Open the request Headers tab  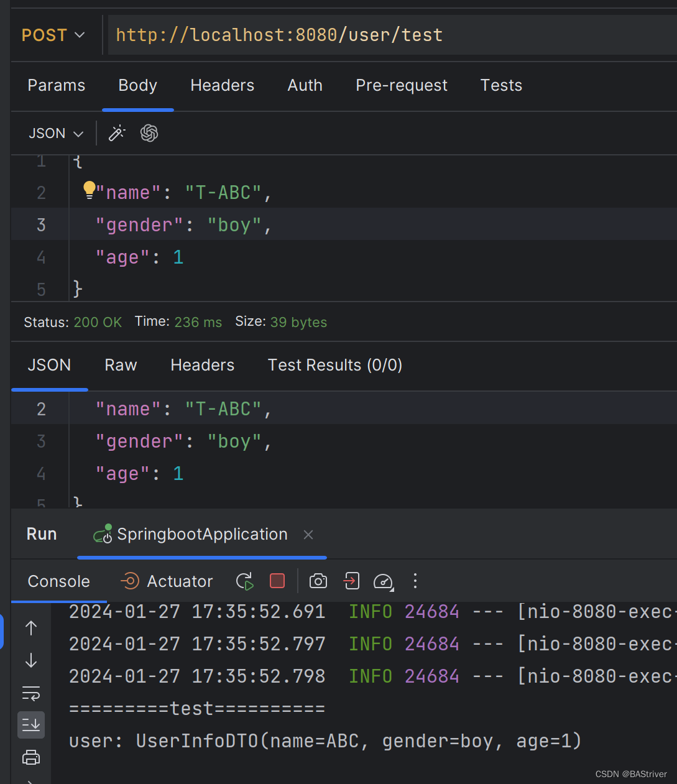click(223, 85)
